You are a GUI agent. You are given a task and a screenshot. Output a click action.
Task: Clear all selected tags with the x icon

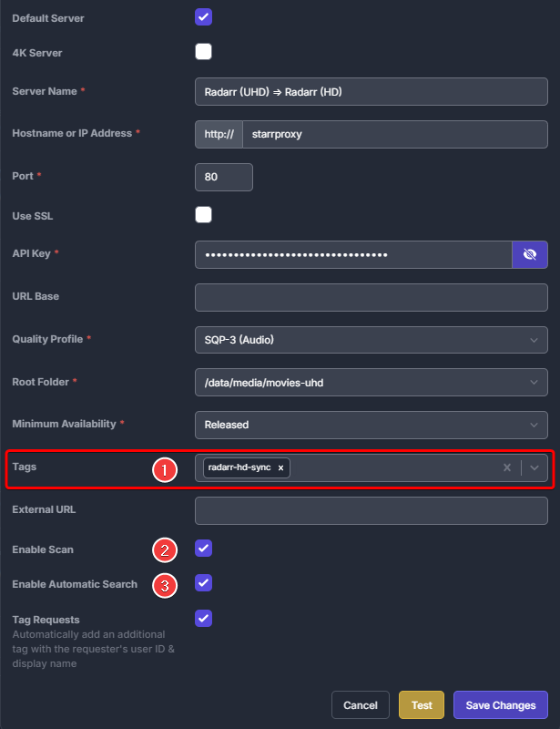(x=506, y=467)
